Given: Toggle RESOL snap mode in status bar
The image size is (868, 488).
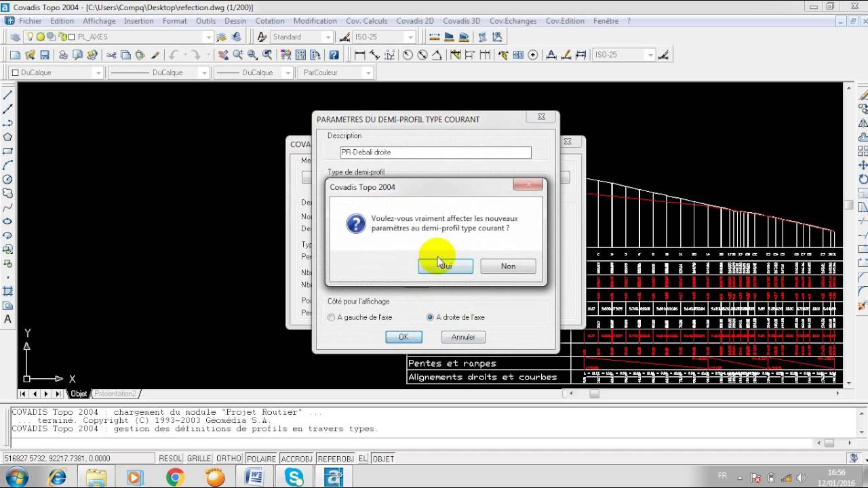Looking at the screenshot, I should coord(170,459).
